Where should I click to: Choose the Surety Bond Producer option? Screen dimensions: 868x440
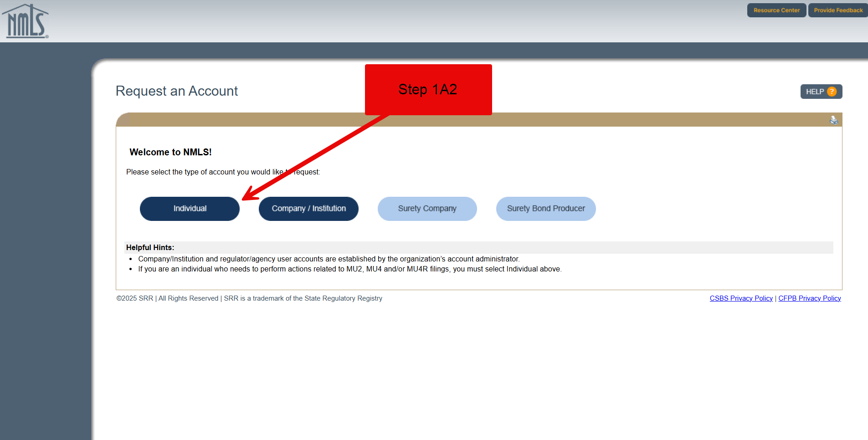545,209
